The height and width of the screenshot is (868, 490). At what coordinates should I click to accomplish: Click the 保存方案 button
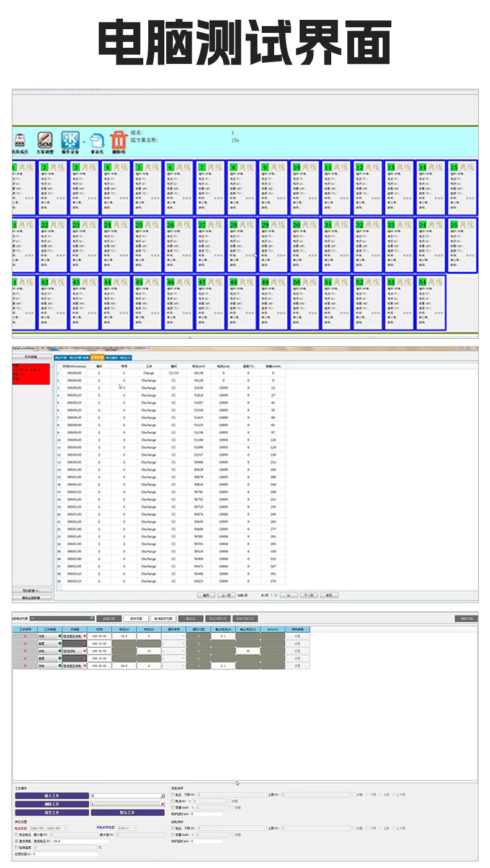click(x=136, y=619)
